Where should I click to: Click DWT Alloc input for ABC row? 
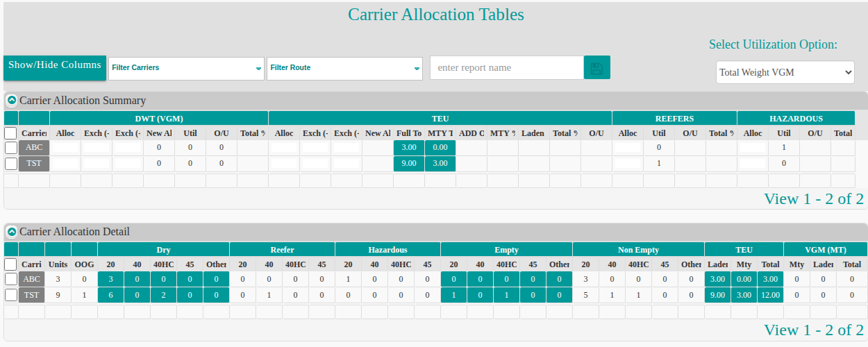coord(65,148)
